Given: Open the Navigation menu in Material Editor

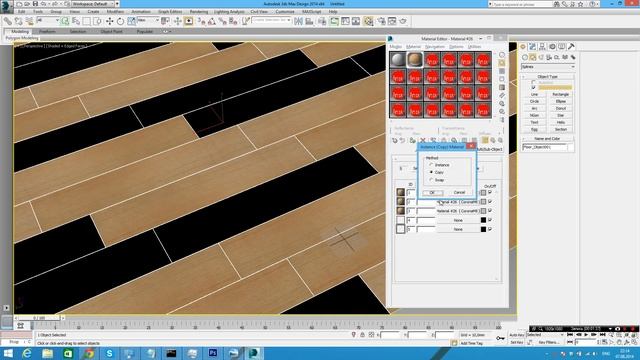Looking at the screenshot, I should pyautogui.click(x=435, y=47).
